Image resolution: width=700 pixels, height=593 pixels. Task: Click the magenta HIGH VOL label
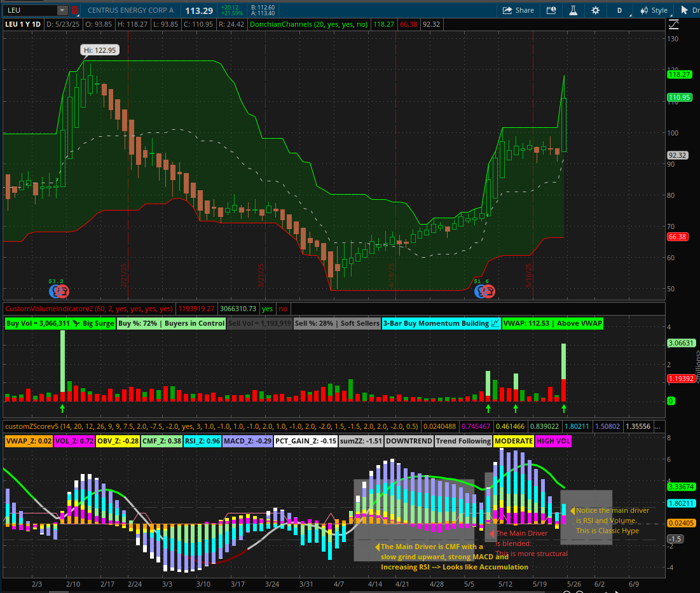click(x=553, y=441)
